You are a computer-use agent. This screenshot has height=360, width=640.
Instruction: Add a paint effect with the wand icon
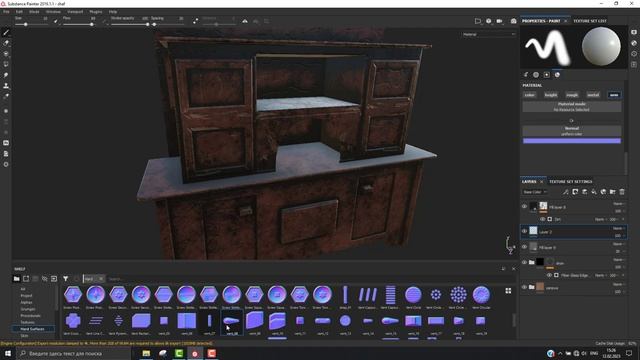pos(566,192)
